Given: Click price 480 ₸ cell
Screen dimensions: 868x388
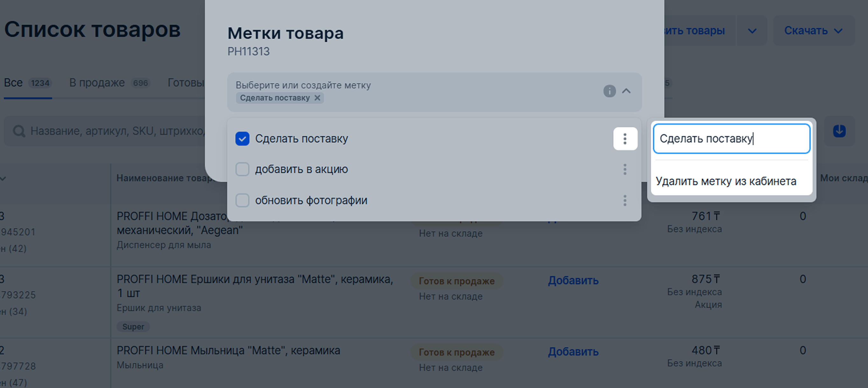Looking at the screenshot, I should (x=706, y=350).
